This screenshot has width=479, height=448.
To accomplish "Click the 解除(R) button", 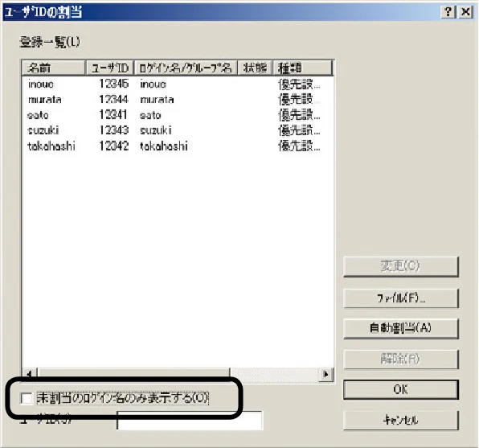I will click(401, 360).
